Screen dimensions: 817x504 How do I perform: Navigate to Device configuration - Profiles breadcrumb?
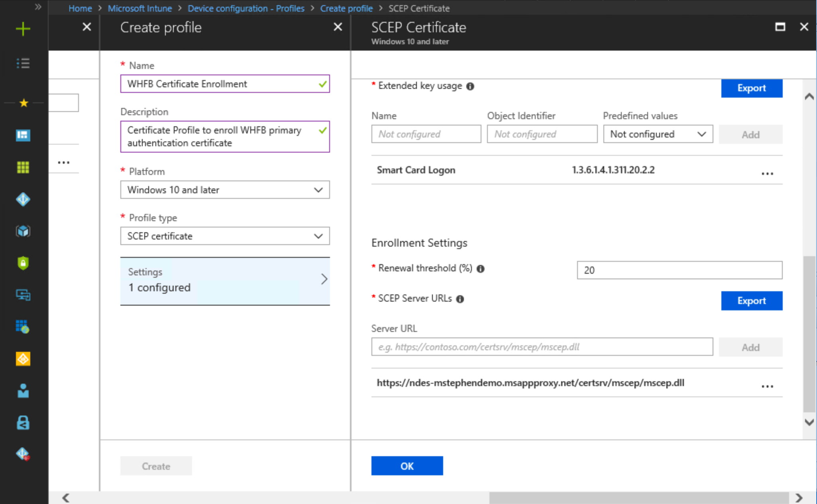pyautogui.click(x=246, y=8)
